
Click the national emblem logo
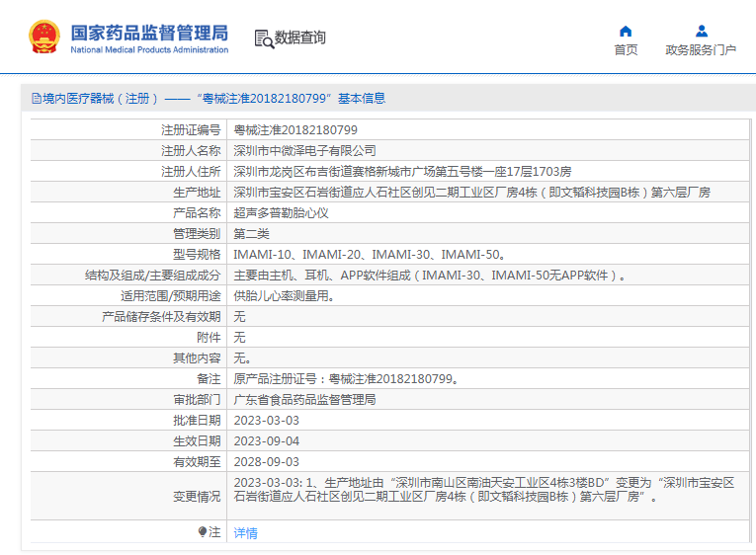tap(44, 37)
